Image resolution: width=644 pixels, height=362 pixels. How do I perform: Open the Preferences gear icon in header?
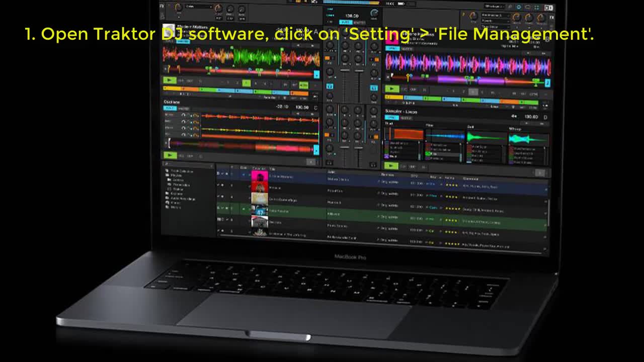pos(519,7)
